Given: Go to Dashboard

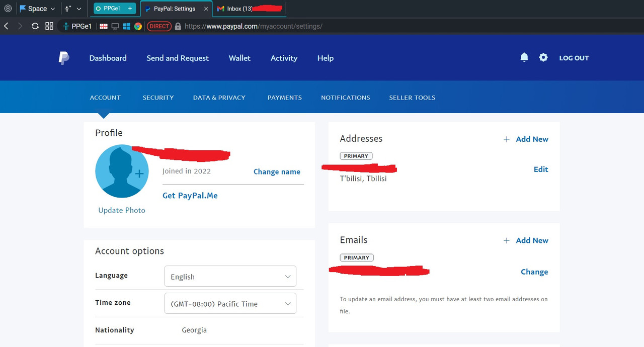Looking at the screenshot, I should tap(108, 58).
